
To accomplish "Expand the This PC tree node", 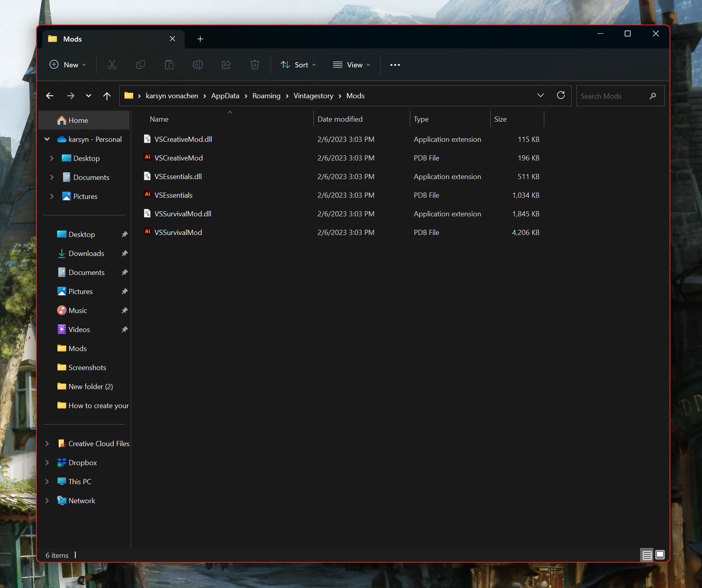I will 47,481.
